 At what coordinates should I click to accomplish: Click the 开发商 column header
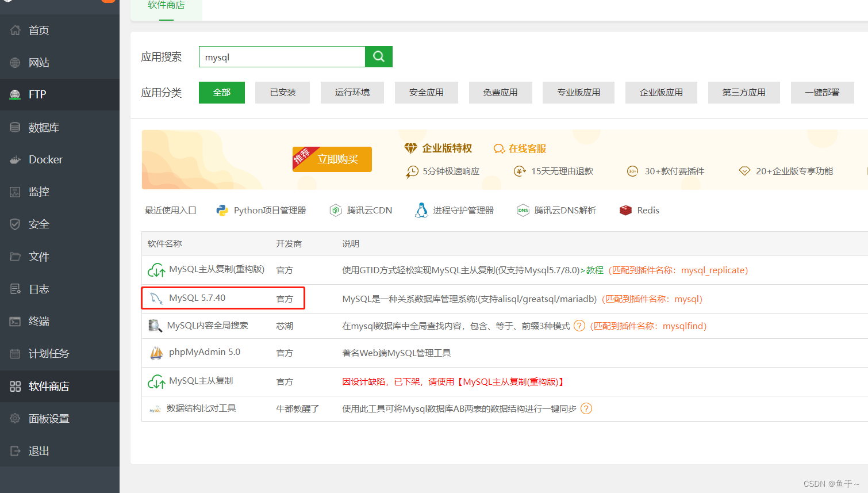289,244
